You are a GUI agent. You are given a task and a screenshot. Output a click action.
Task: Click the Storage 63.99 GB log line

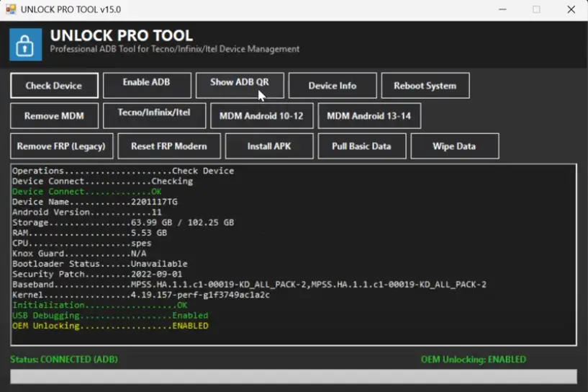[x=123, y=223]
